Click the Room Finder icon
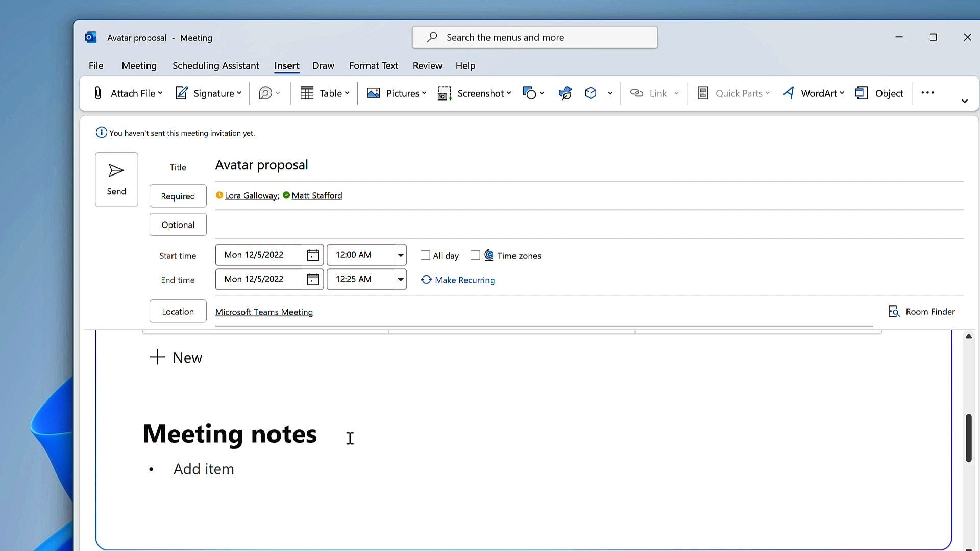980x551 pixels. click(894, 312)
